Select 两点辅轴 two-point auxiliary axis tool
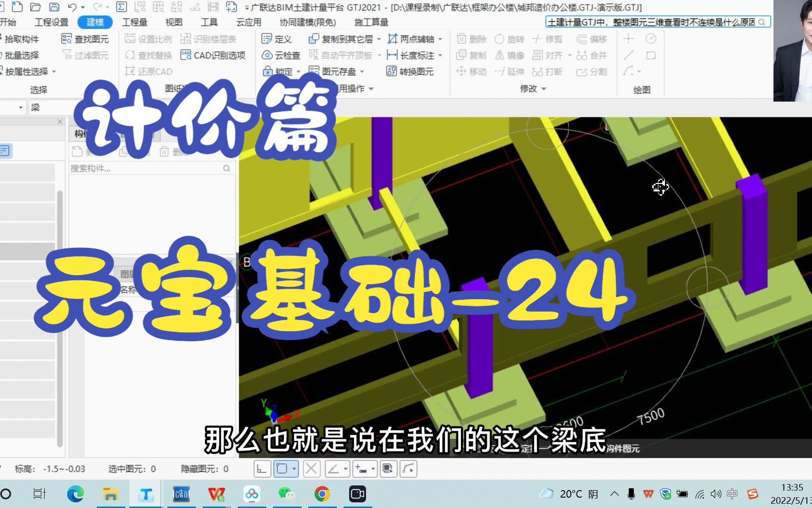 click(411, 39)
